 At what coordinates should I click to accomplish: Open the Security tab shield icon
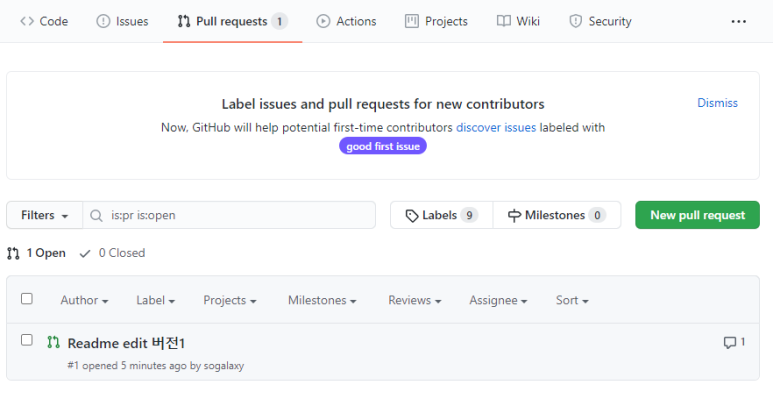(x=575, y=21)
